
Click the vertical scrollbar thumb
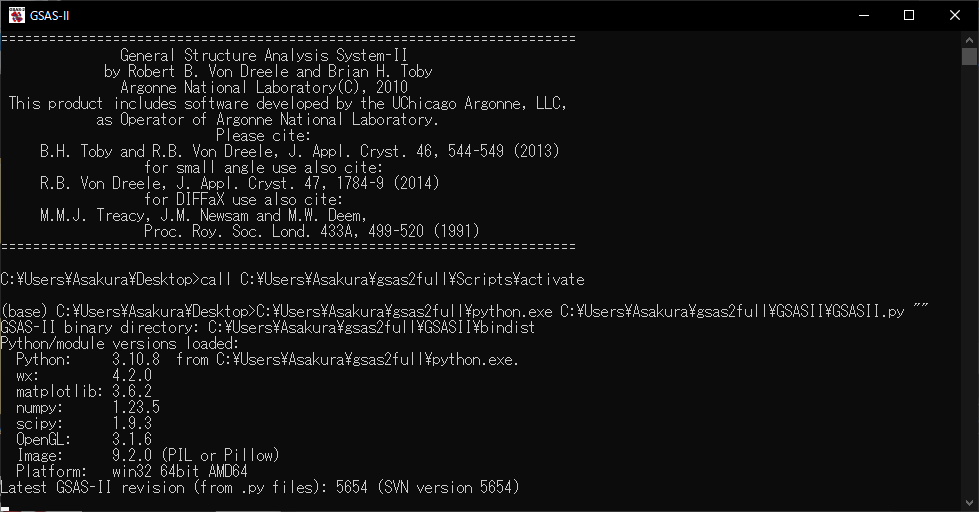click(x=969, y=56)
